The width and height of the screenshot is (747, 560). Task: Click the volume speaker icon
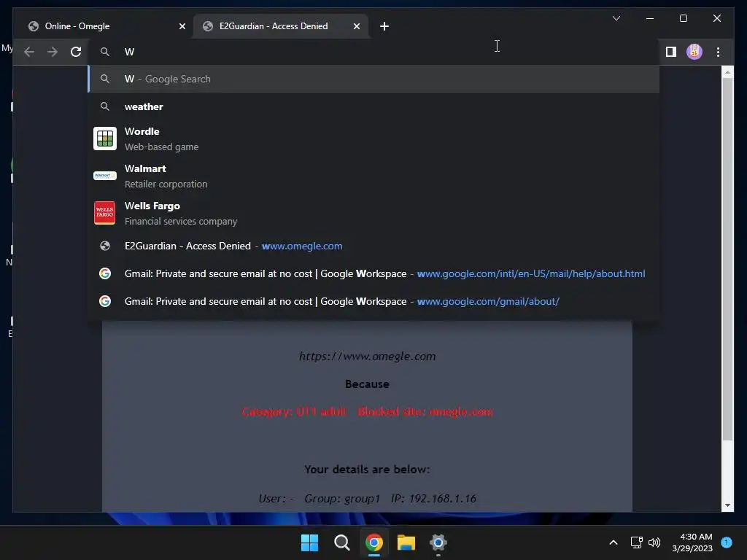654,542
